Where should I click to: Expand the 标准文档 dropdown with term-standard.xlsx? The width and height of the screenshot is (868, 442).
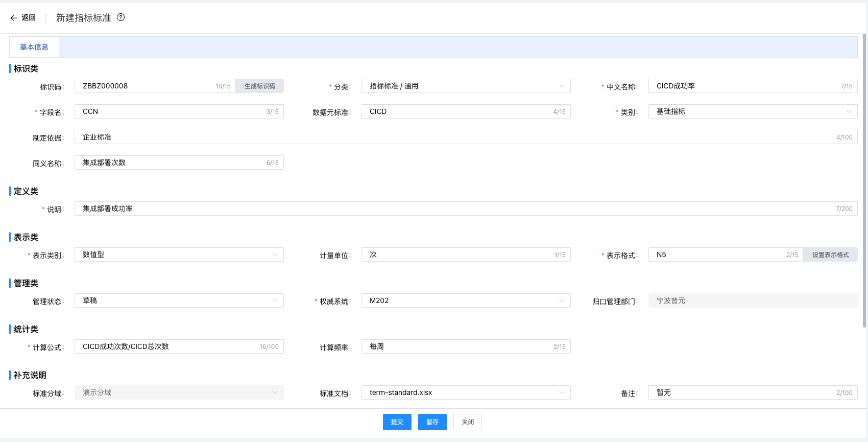[x=465, y=392]
